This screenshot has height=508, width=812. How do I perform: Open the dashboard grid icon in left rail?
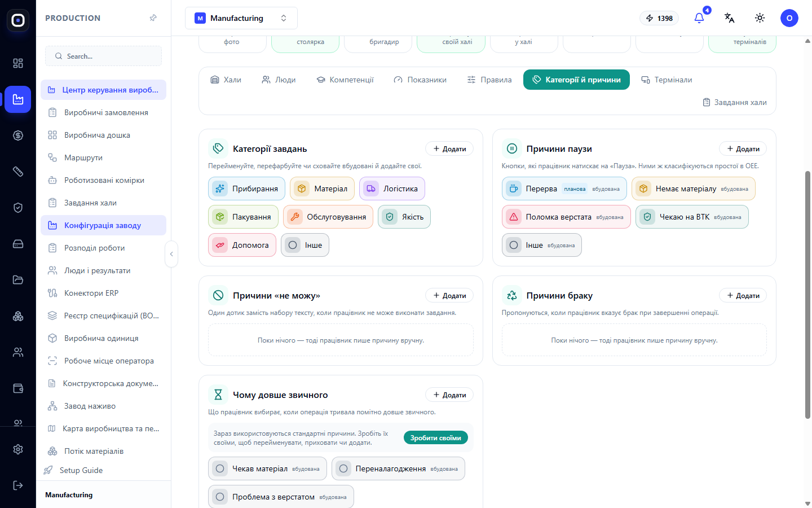18,63
